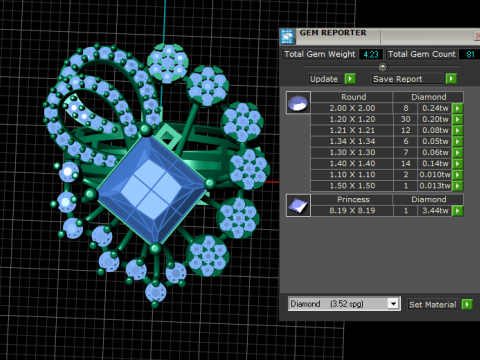The height and width of the screenshot is (360, 480).
Task: Click the Total Gem Count label
Action: point(421,54)
